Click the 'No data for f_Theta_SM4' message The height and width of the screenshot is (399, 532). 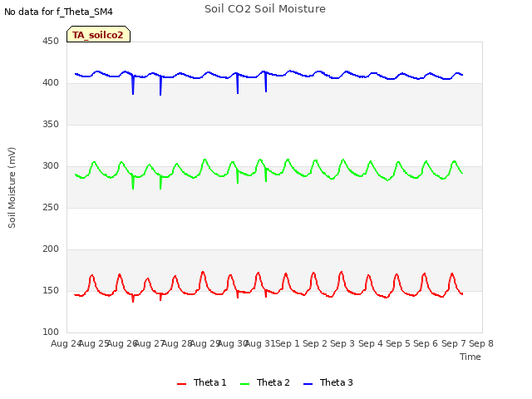(58, 12)
